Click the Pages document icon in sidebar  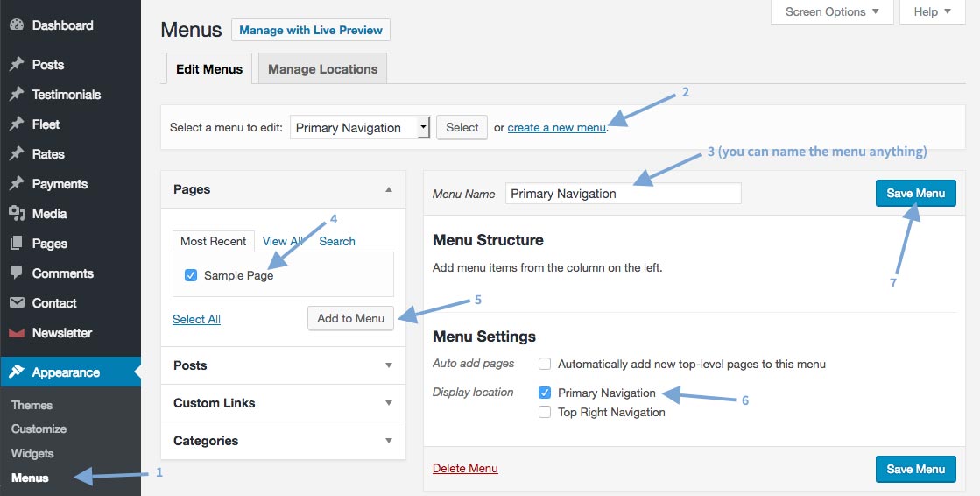click(17, 244)
